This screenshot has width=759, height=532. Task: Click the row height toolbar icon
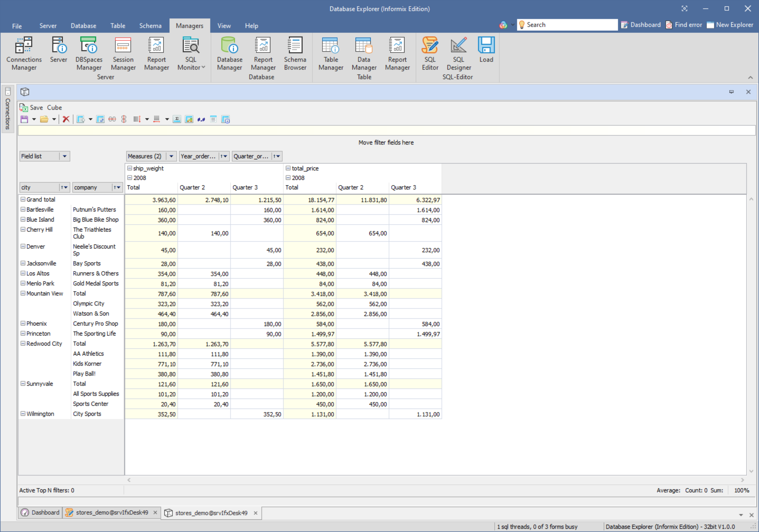pyautogui.click(x=137, y=119)
